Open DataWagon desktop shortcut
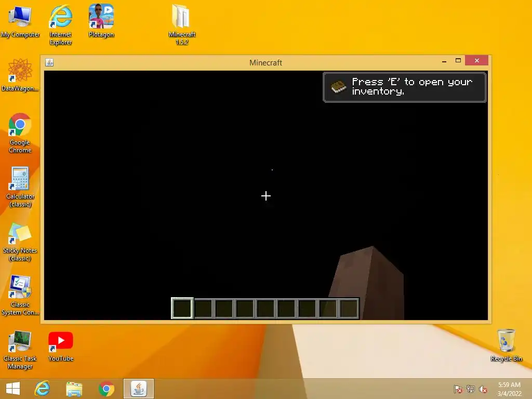The width and height of the screenshot is (532, 399). pos(20,75)
